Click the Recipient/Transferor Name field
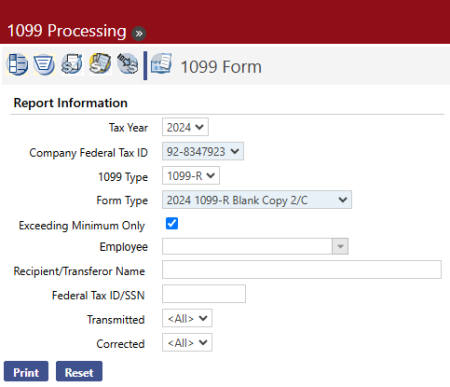450x387 pixels. click(x=302, y=270)
